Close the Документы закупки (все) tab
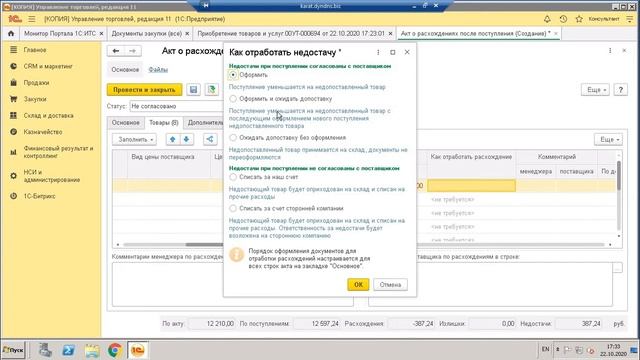640x360 pixels. point(187,33)
